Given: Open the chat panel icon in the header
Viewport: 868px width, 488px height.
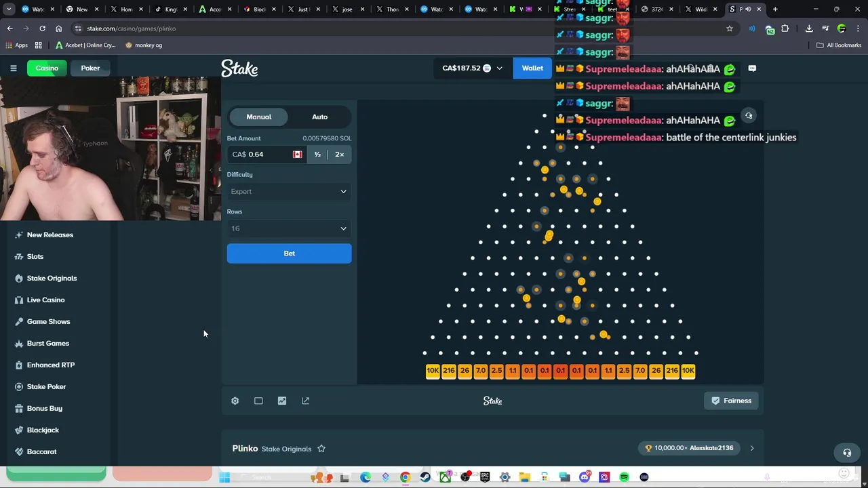Looking at the screenshot, I should tap(752, 68).
